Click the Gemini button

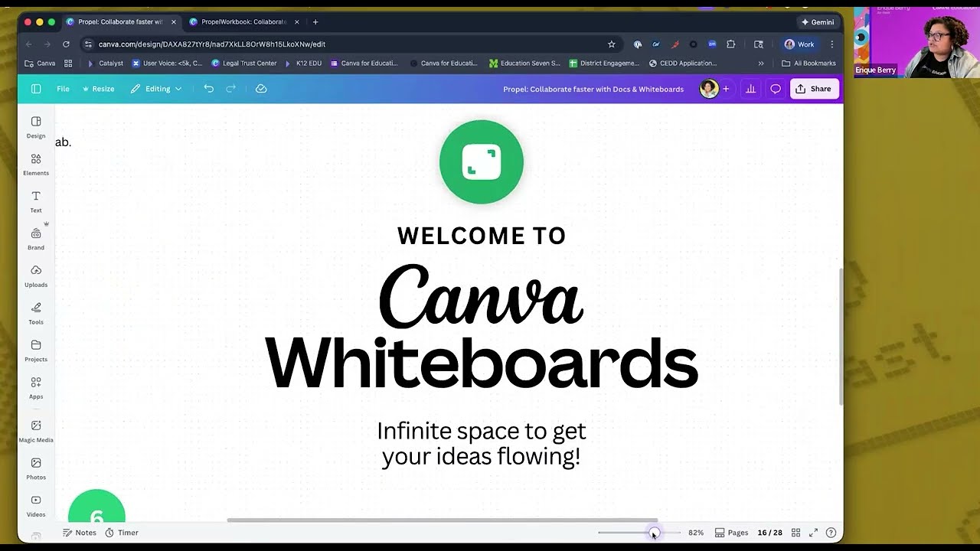818,22
